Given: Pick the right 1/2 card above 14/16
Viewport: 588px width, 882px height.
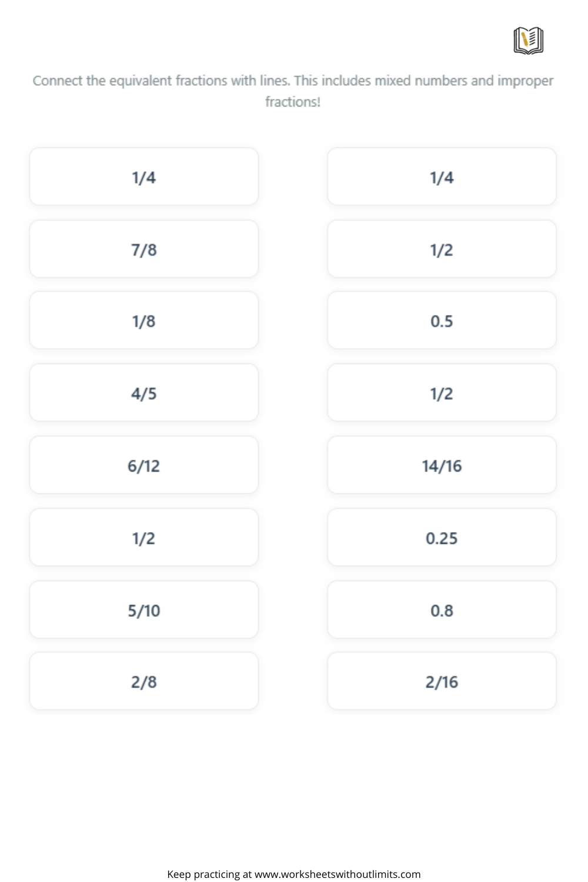Looking at the screenshot, I should (x=442, y=393).
